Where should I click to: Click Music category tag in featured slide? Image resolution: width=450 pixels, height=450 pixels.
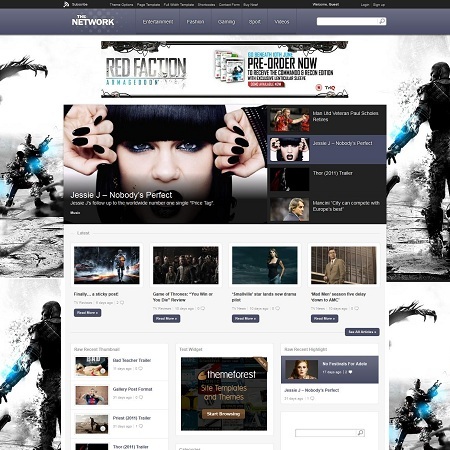point(75,212)
